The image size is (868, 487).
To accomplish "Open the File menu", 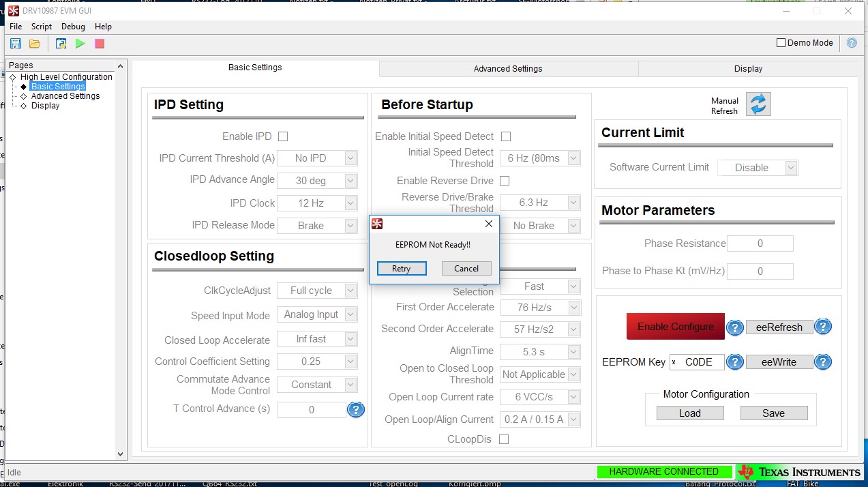I will pyautogui.click(x=16, y=27).
